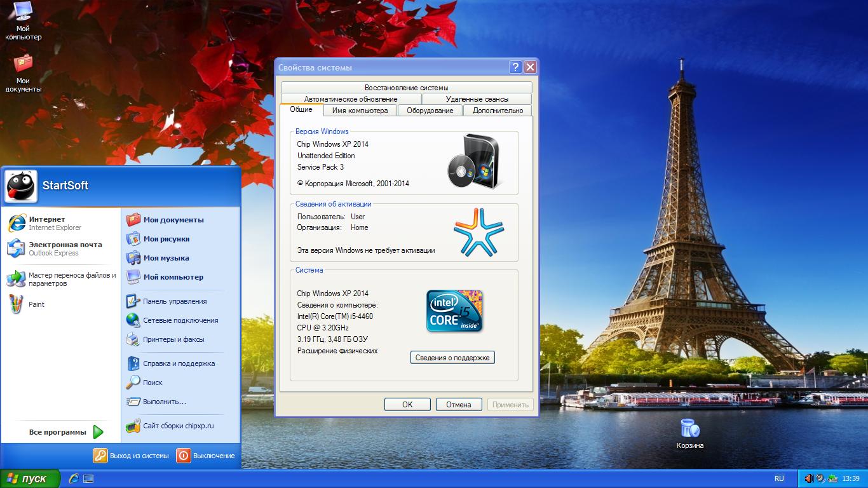Image resolution: width=868 pixels, height=488 pixels.
Task: Switch to Восстановление системы tab
Action: 406,88
